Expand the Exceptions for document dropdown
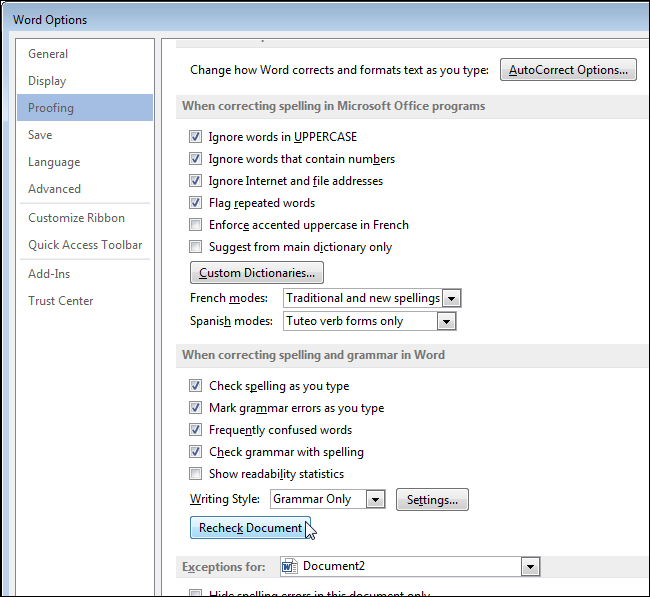The image size is (650, 597). (x=530, y=567)
